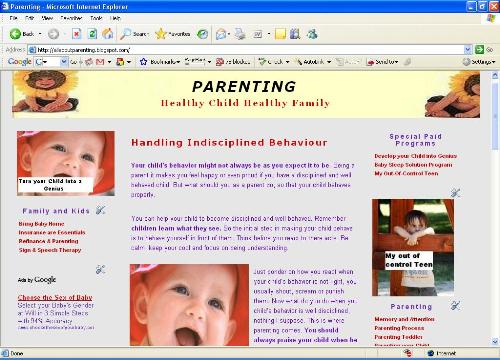Click the popup blocker toolbar icon

coord(233,62)
